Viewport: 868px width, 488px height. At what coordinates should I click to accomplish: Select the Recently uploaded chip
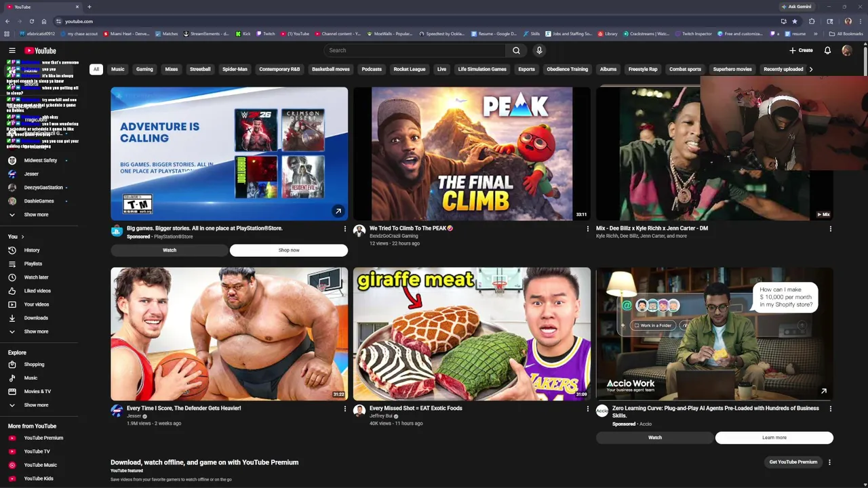click(783, 69)
